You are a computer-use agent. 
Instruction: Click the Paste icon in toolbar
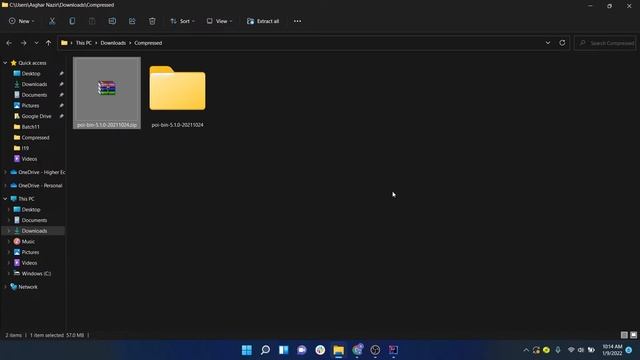click(x=92, y=21)
